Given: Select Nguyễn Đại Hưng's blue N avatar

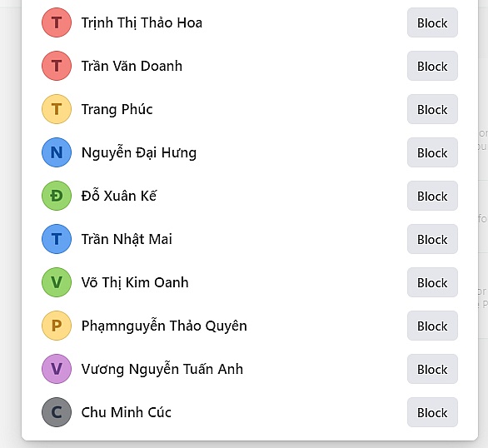Looking at the screenshot, I should tap(57, 152).
